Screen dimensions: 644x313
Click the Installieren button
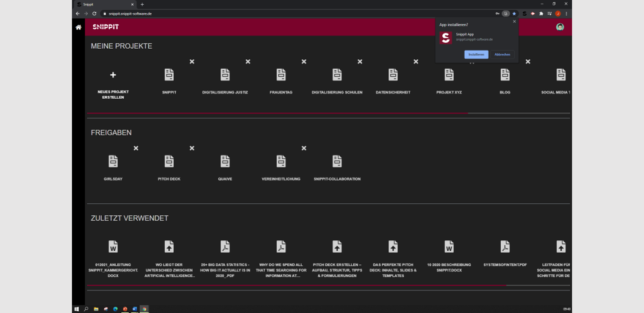pos(476,55)
